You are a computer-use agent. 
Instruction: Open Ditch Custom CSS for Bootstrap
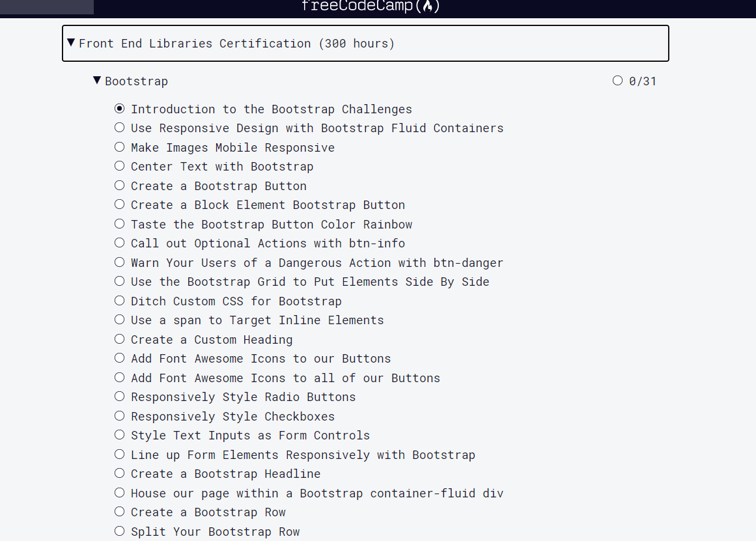click(236, 301)
